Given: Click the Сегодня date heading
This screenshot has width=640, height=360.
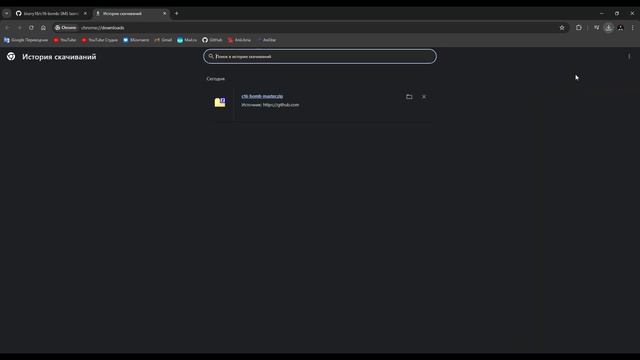Looking at the screenshot, I should click(x=216, y=79).
